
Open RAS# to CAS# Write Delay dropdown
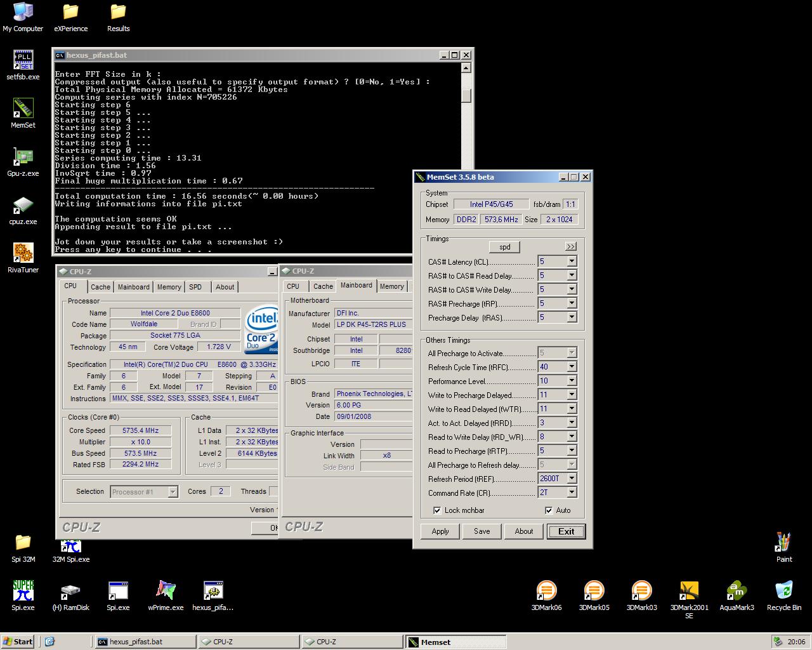[x=572, y=289]
